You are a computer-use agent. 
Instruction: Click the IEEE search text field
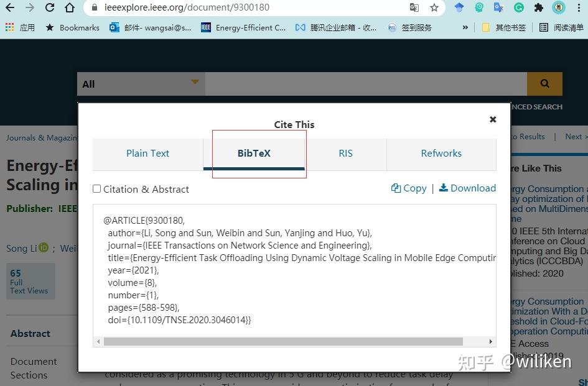[x=366, y=84]
